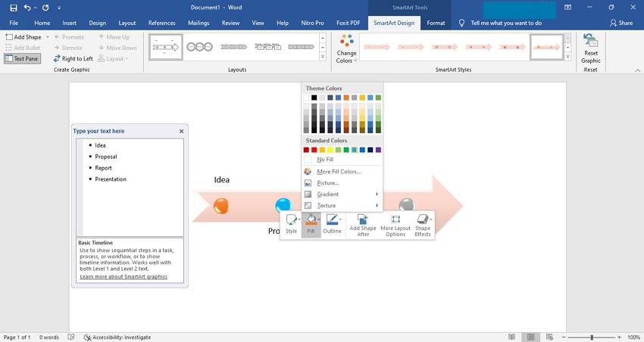Screen dimensions: 644x342
Task: Toggle the Text Pane button
Action: pos(23,58)
